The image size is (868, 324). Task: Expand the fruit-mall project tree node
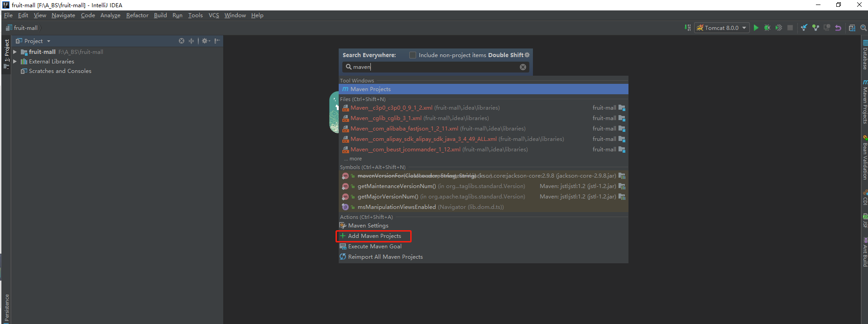[15, 52]
